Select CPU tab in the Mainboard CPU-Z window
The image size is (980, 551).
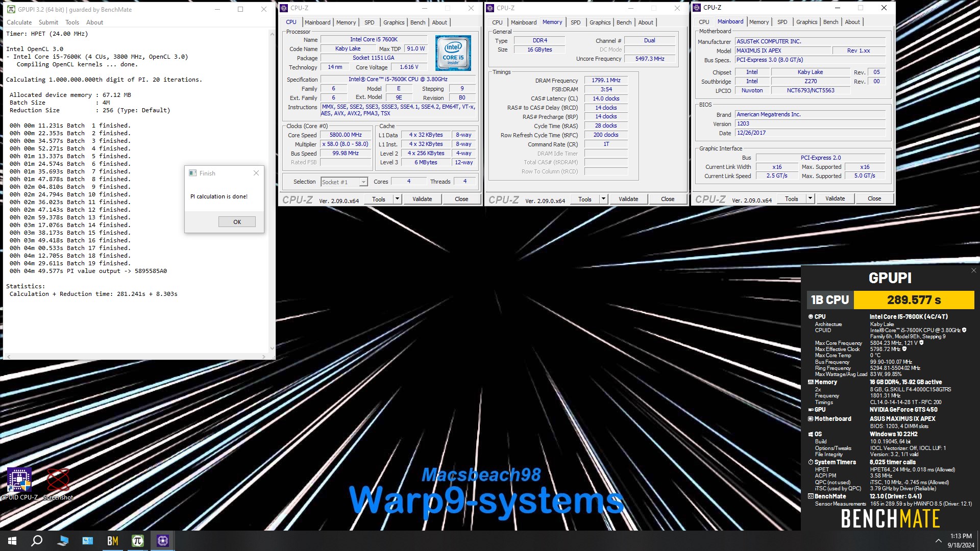[704, 22]
